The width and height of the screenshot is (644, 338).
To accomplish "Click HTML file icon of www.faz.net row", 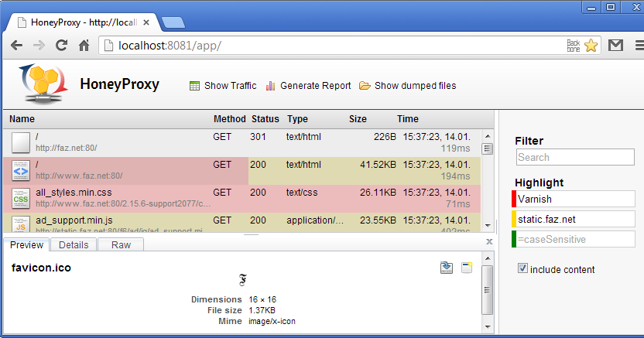I will pyautogui.click(x=21, y=170).
